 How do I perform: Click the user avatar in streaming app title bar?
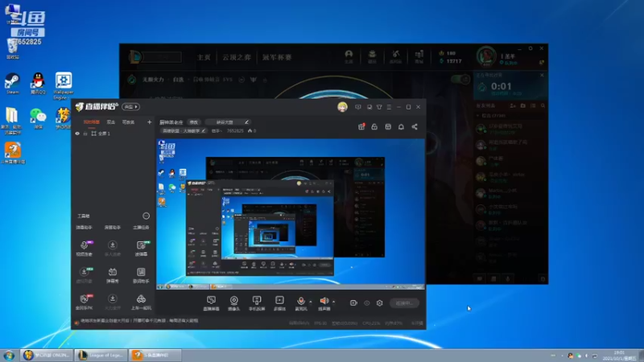click(x=342, y=107)
